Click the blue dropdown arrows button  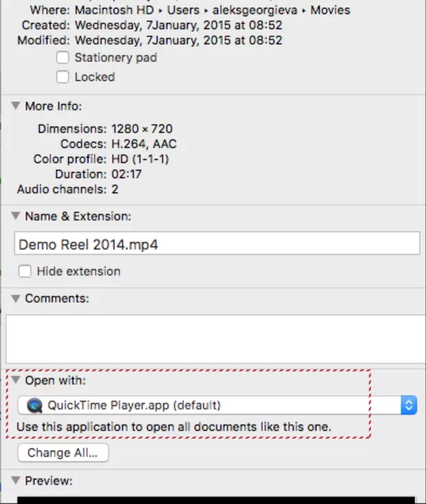coord(409,405)
